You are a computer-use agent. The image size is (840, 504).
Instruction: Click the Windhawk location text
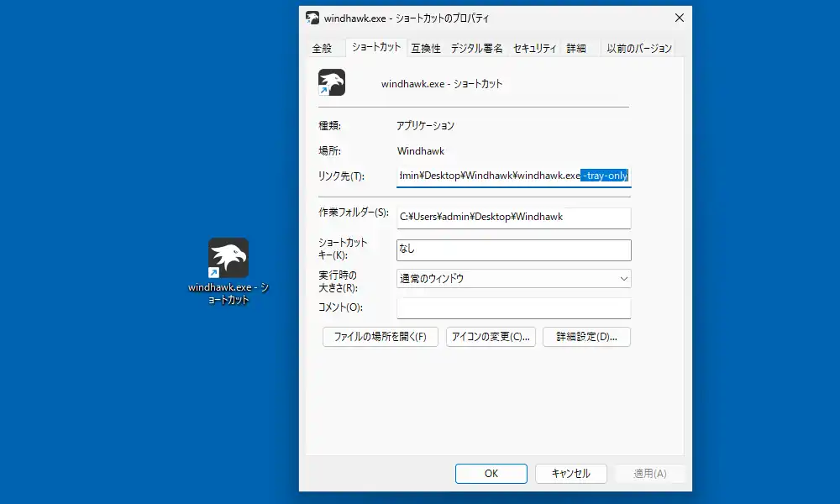421,151
